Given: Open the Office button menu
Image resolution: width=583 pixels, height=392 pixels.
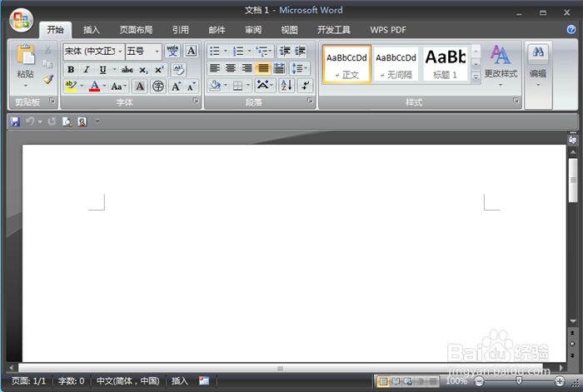Looking at the screenshot, I should (21, 20).
